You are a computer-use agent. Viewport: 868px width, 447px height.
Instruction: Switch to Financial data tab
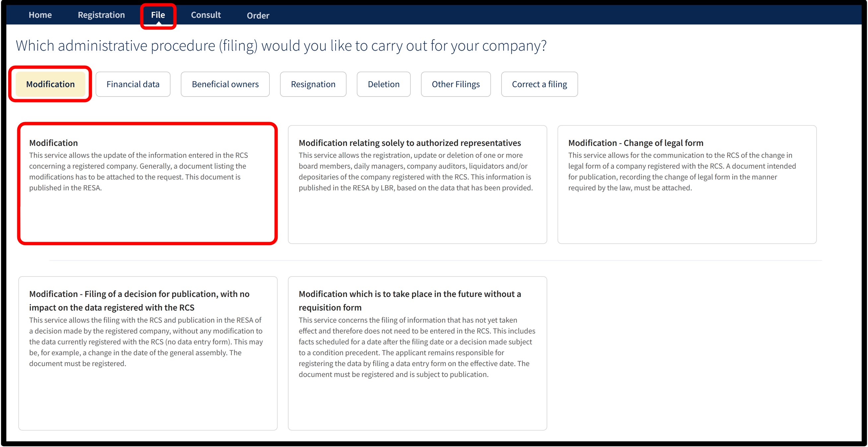pos(133,84)
